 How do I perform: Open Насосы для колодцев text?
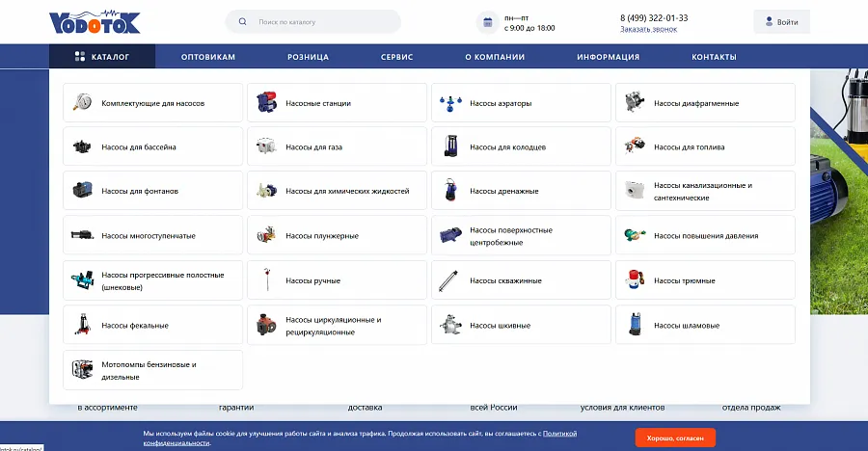click(x=507, y=146)
